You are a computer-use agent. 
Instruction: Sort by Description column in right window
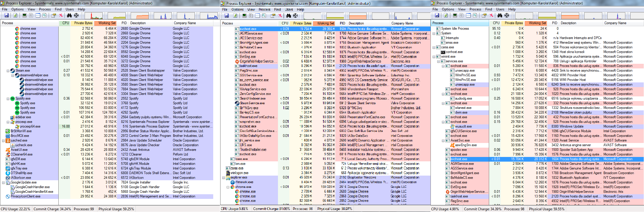pos(581,23)
